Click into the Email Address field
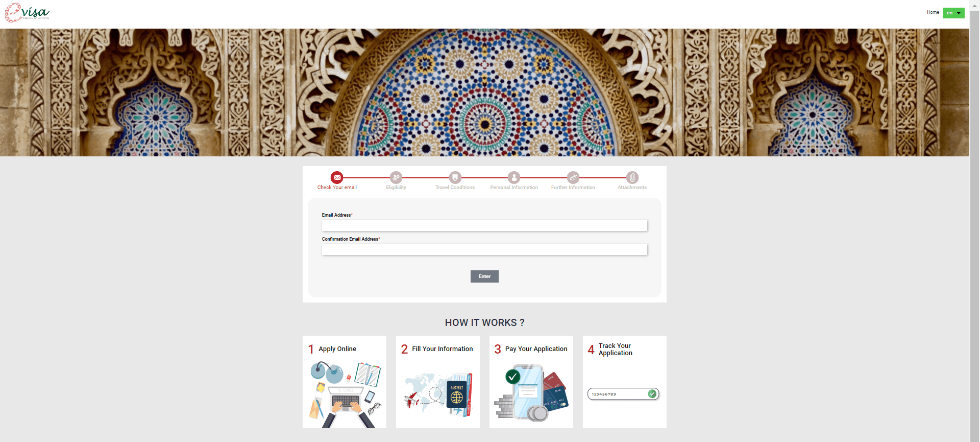This screenshot has height=442, width=980. 484,225
